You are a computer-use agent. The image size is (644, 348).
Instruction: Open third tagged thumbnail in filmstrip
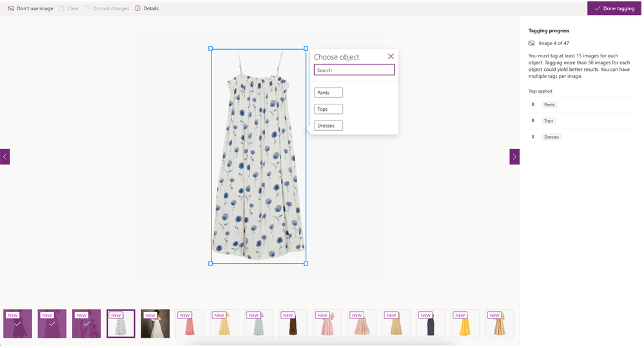click(x=86, y=324)
